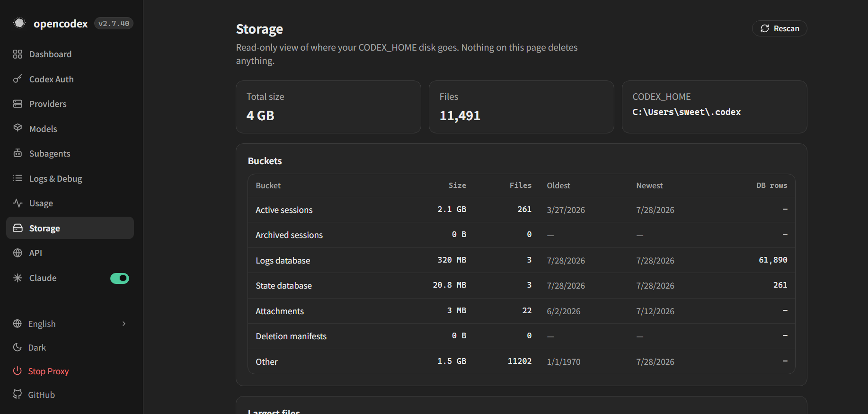Select the Attachments bucket row

tap(521, 311)
